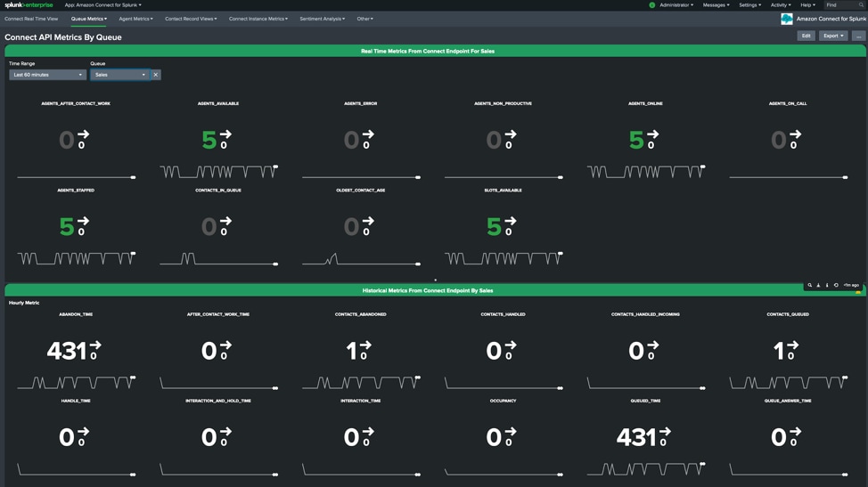Viewport: 868px width, 487px height.
Task: Click the trend arrow under AGENTS_AVAILABLE
Action: (225, 134)
